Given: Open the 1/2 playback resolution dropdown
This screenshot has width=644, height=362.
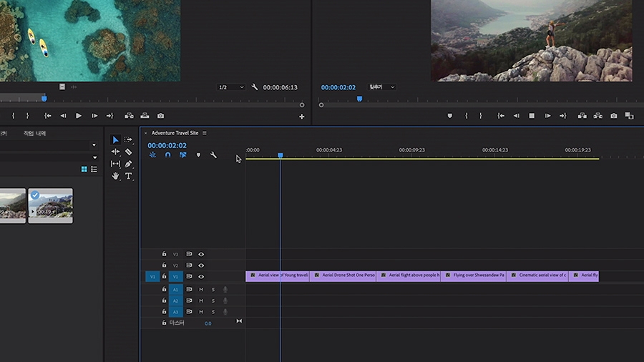Looking at the screenshot, I should [231, 87].
